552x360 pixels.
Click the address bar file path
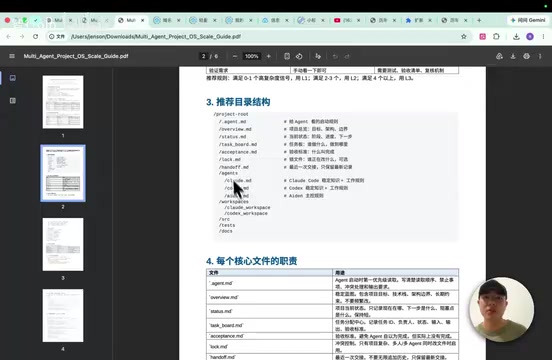156,37
